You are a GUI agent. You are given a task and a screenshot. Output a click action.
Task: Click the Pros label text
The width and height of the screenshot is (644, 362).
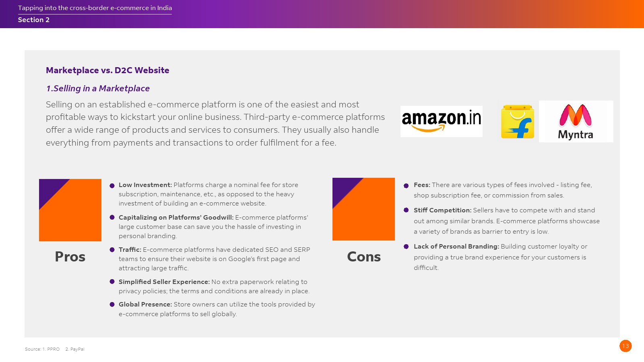tap(70, 257)
